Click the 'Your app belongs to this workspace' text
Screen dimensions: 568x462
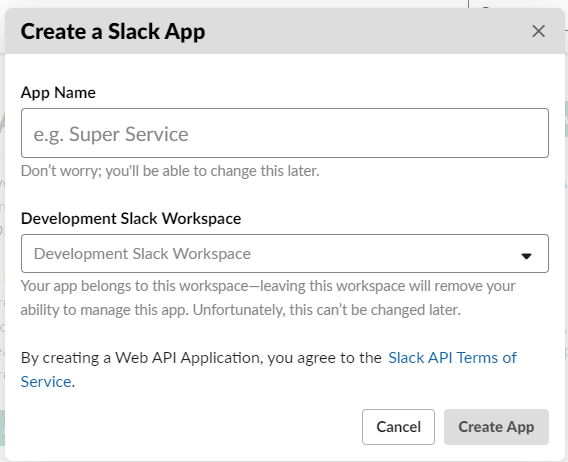(x=134, y=286)
